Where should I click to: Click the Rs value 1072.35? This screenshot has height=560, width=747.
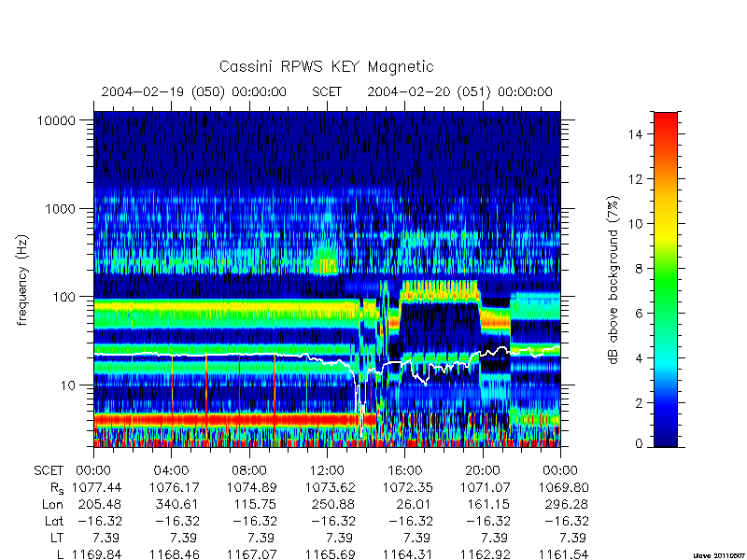coord(408,487)
